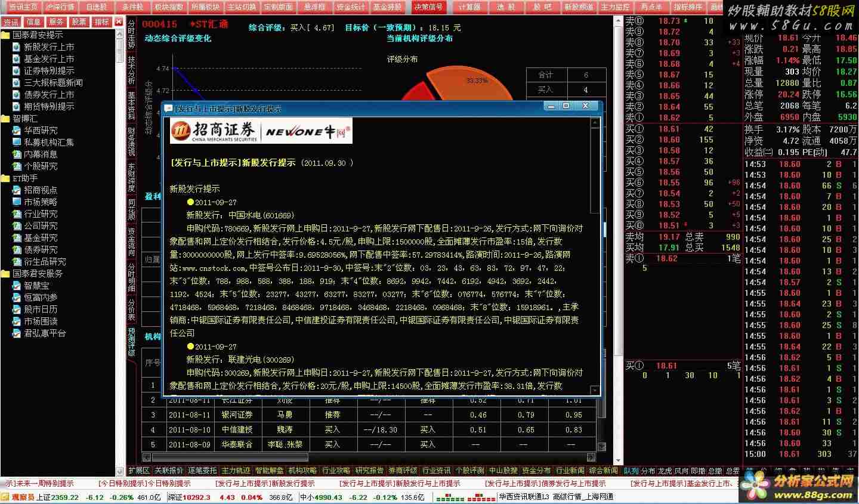Click the 华泰联合 row in ratings table
This screenshot has width=859, height=504.
(x=369, y=444)
